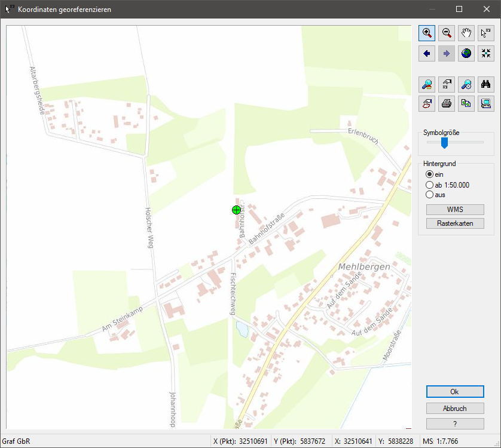Select Hintergrund option 'ein'
501x448 pixels.
(x=435, y=174)
